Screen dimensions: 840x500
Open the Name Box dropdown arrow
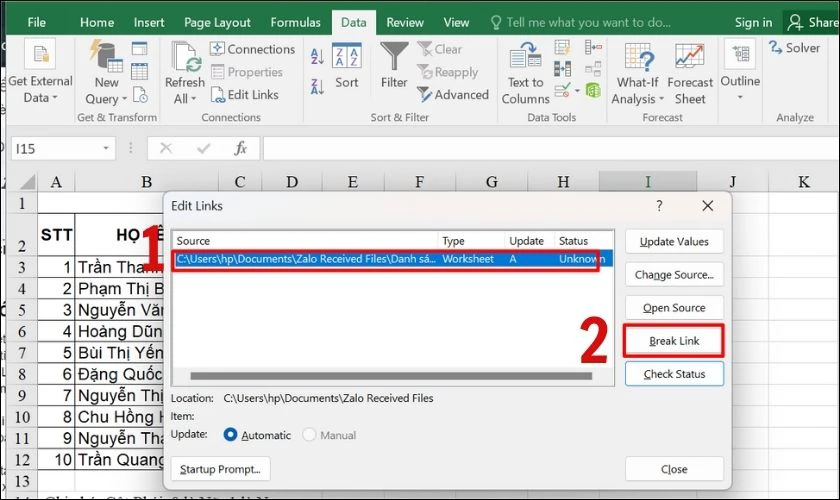pos(106,148)
